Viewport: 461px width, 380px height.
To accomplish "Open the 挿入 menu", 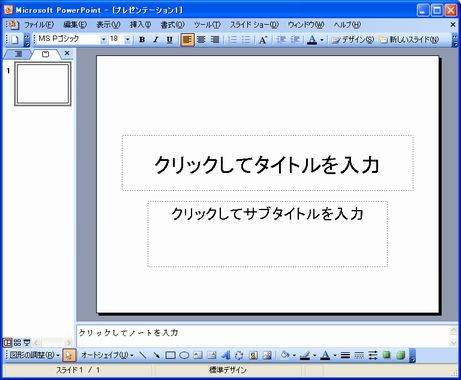I will pyautogui.click(x=140, y=25).
